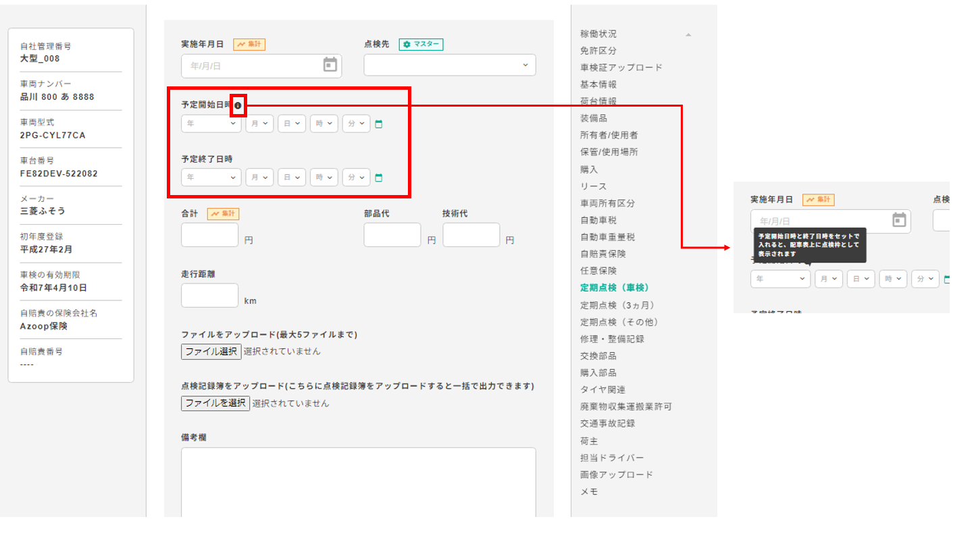Screen dimensions: 980x544
Task: Open 自賠責保険 menu item
Action: (x=603, y=254)
